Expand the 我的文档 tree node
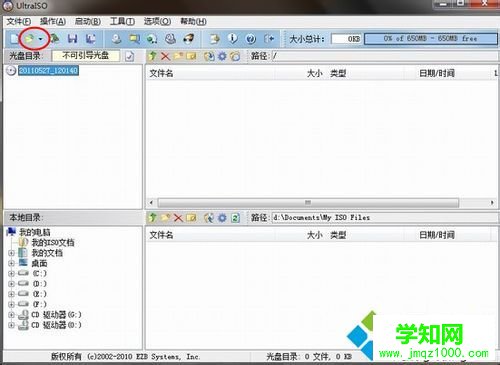The image size is (500, 365). click(11, 253)
